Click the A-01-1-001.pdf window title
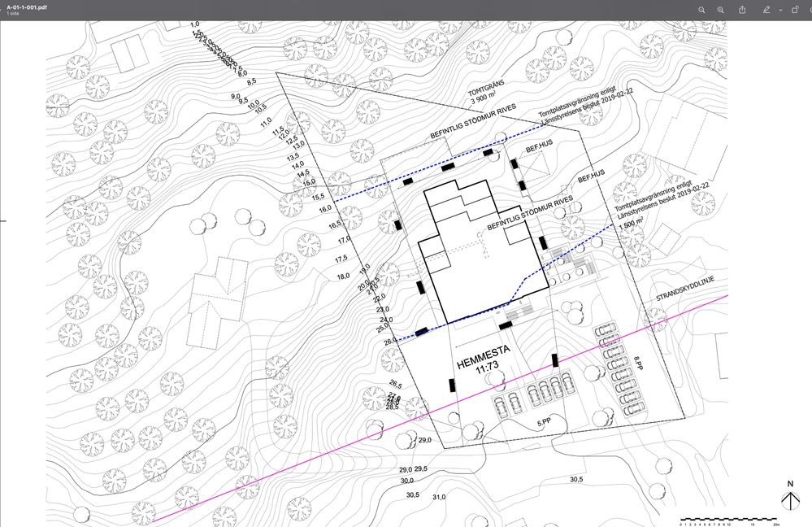The image size is (812, 527). pos(27,7)
